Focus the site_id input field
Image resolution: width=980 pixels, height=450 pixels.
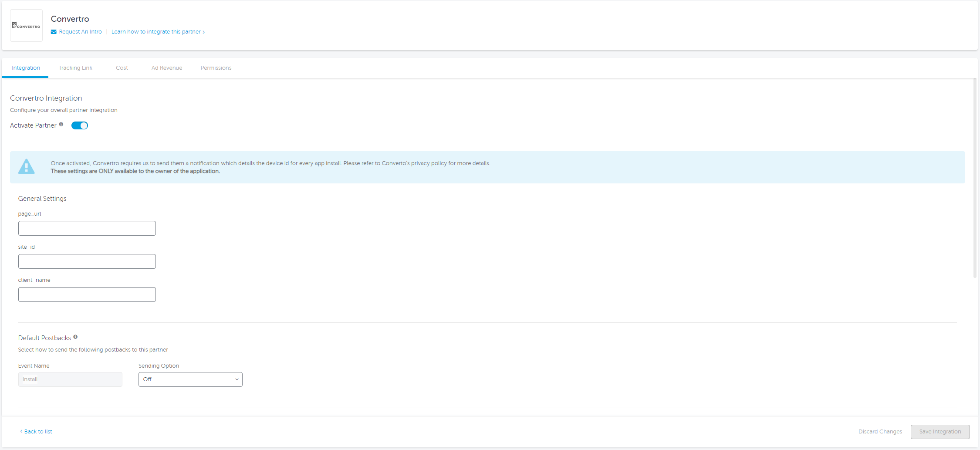point(87,261)
